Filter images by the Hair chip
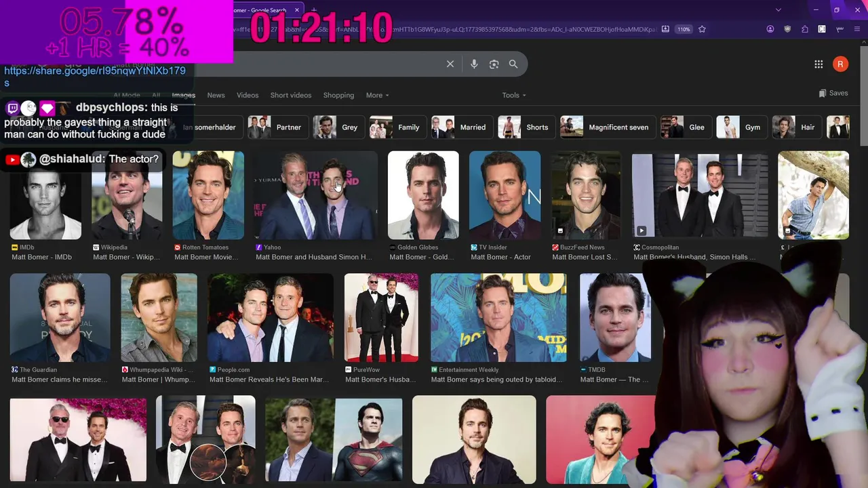The image size is (868, 488). (797, 127)
